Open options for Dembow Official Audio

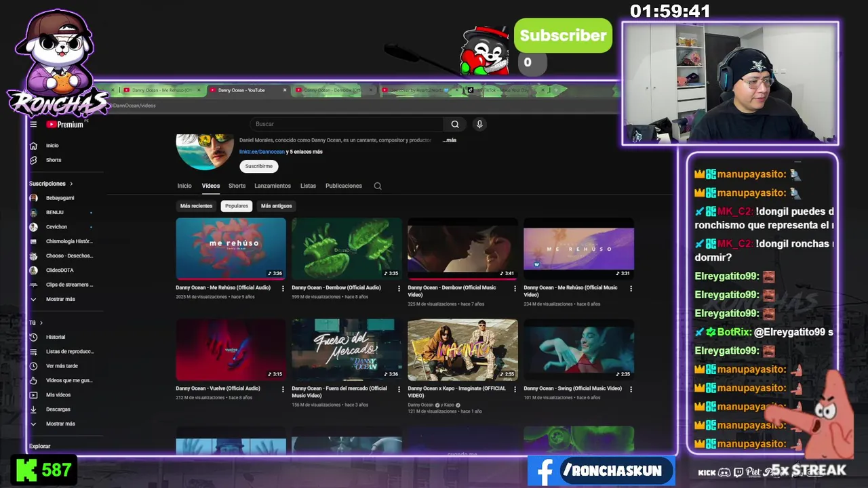point(399,288)
